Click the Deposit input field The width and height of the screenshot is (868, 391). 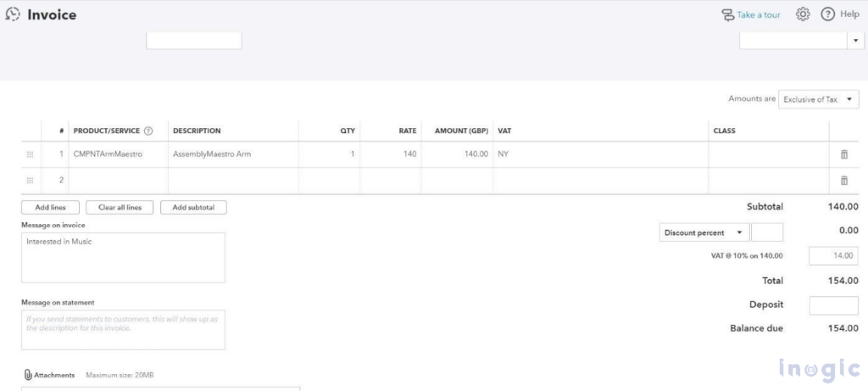click(834, 305)
